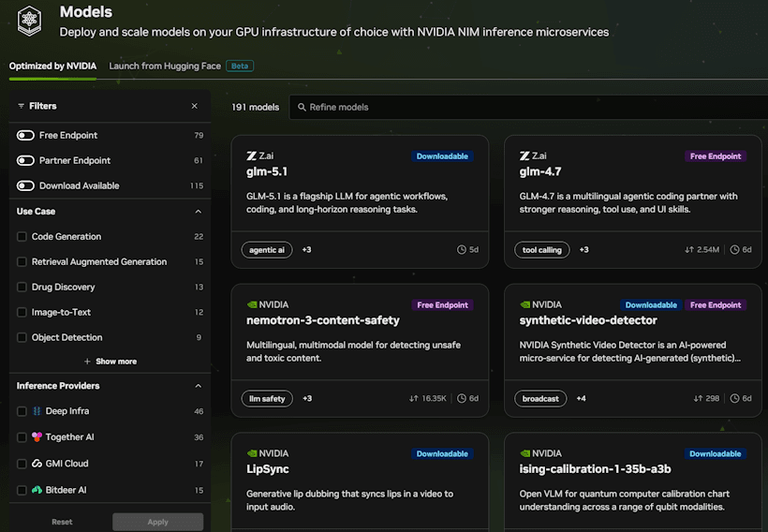Screen dimensions: 768x532
Task: Click the Reset filters button
Action: pos(62,523)
